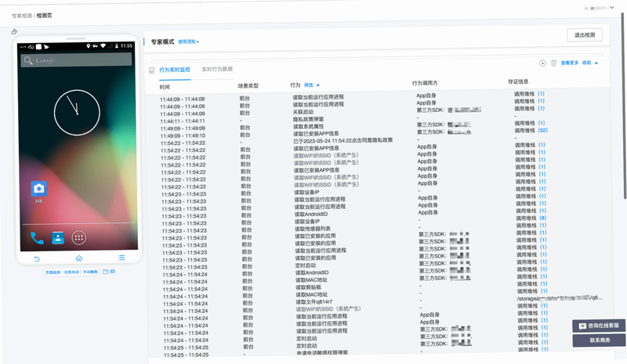This screenshot has height=364, width=627.
Task: Click the 查看更多 link
Action: point(570,63)
